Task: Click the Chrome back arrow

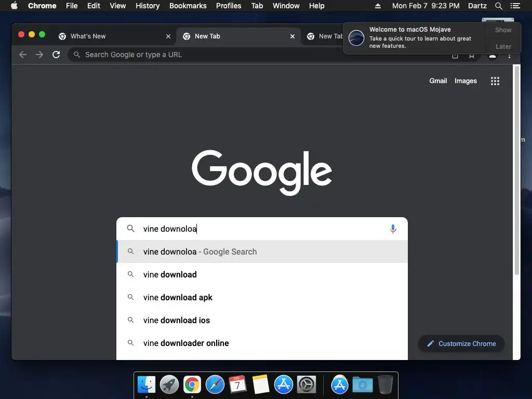Action: coord(23,55)
